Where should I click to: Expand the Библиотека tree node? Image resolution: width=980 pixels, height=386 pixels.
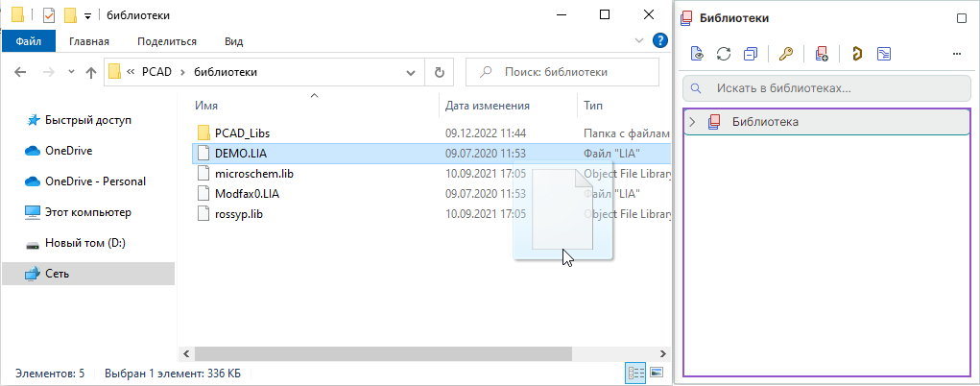click(692, 122)
